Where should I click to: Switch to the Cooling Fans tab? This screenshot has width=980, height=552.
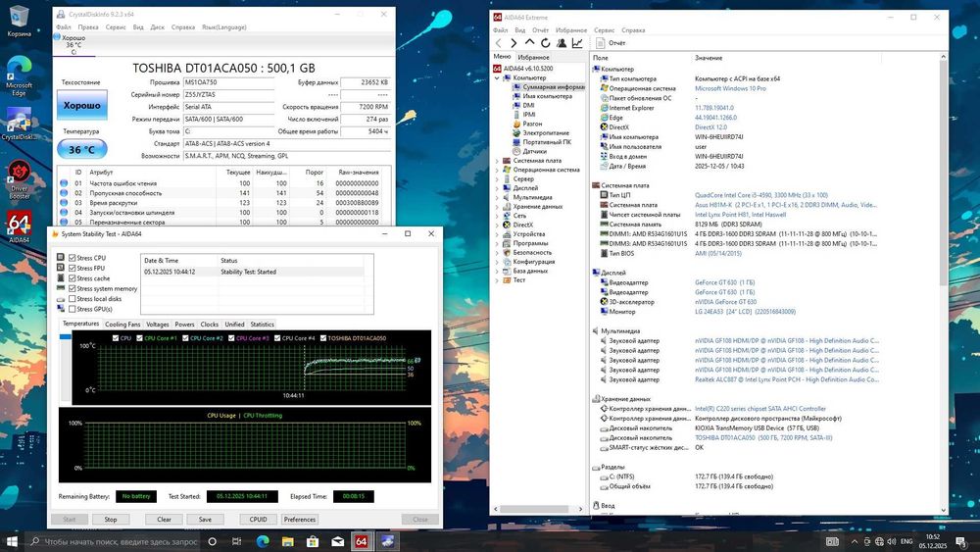(x=122, y=325)
